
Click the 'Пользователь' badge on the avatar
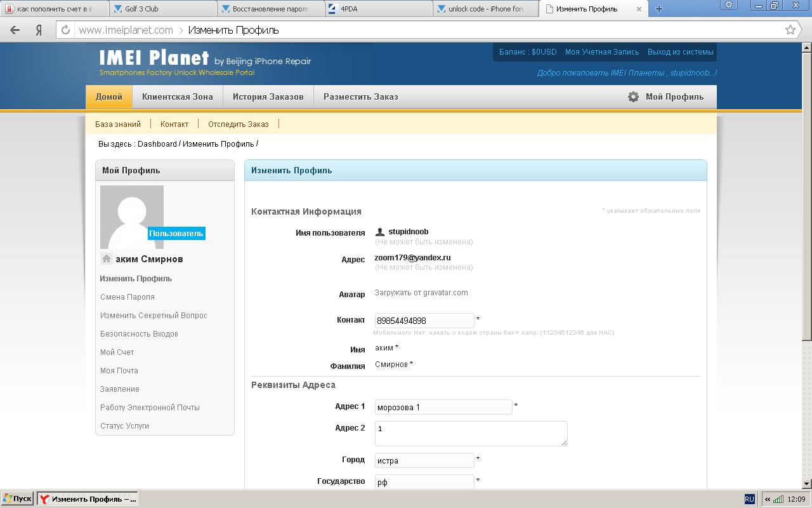(x=176, y=234)
